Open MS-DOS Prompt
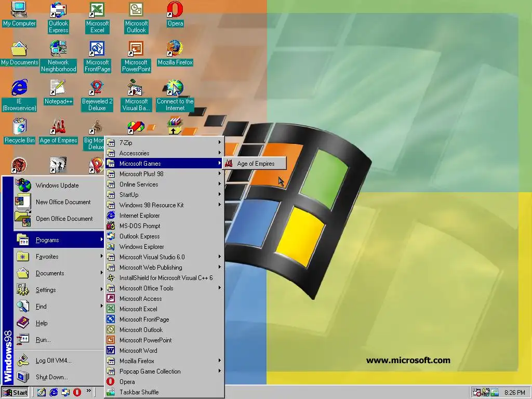Screen dimensions: 532x399 (x=165, y=226)
